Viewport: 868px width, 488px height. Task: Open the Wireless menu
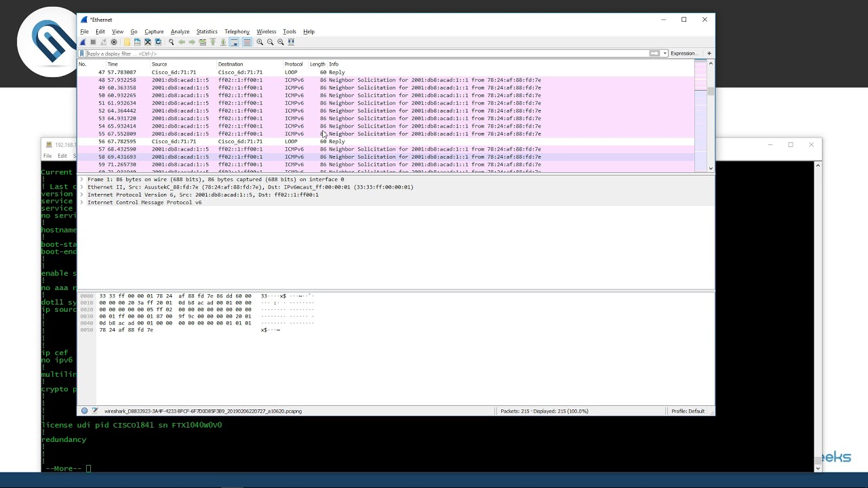point(266,32)
